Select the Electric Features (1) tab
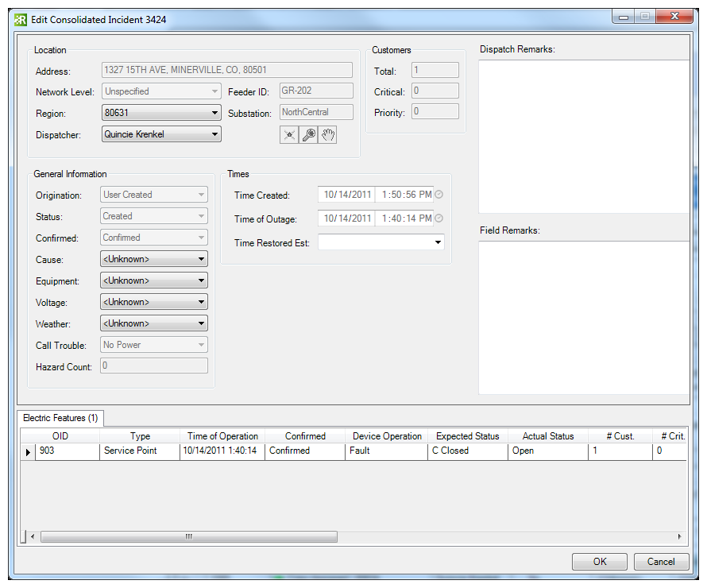Screen dimensions: 707x588 click(60, 418)
